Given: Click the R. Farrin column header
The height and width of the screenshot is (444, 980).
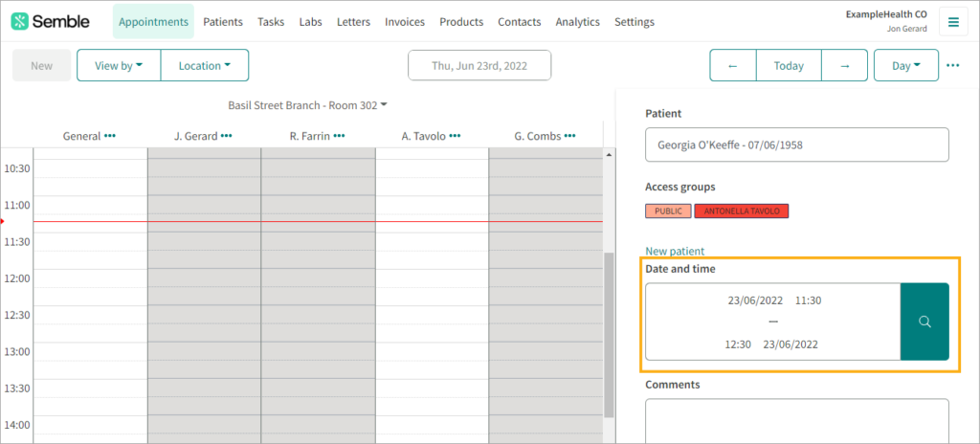Looking at the screenshot, I should [x=310, y=136].
